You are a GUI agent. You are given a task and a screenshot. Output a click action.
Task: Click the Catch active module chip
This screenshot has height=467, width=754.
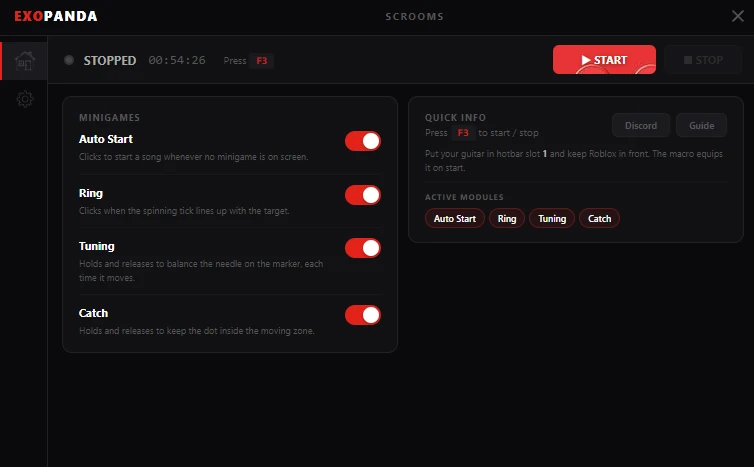point(599,218)
